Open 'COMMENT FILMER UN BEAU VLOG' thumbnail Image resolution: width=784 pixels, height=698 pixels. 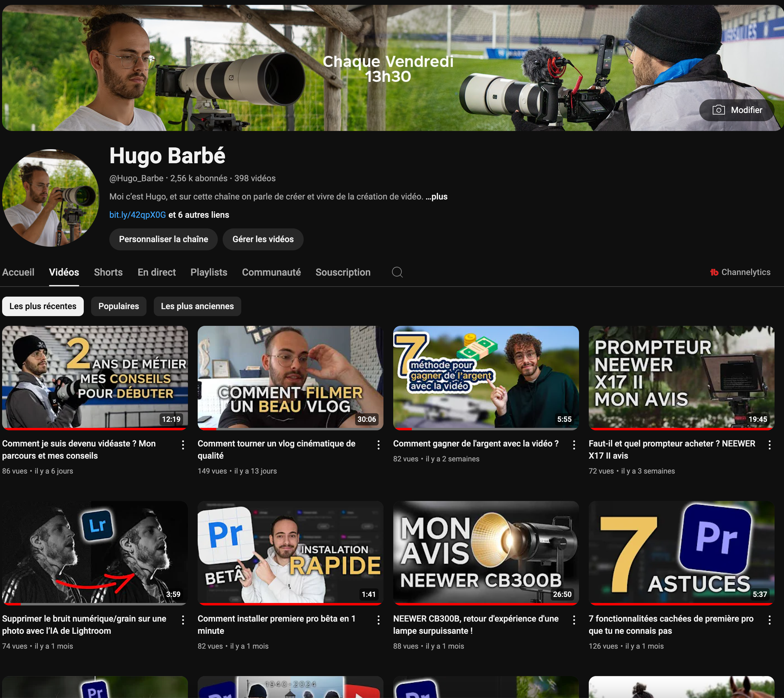coord(290,377)
